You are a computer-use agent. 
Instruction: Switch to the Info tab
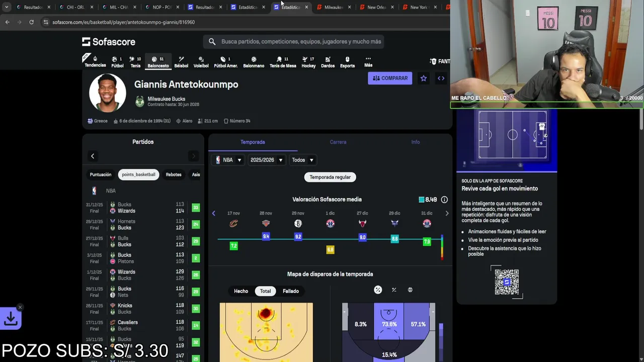(x=416, y=142)
